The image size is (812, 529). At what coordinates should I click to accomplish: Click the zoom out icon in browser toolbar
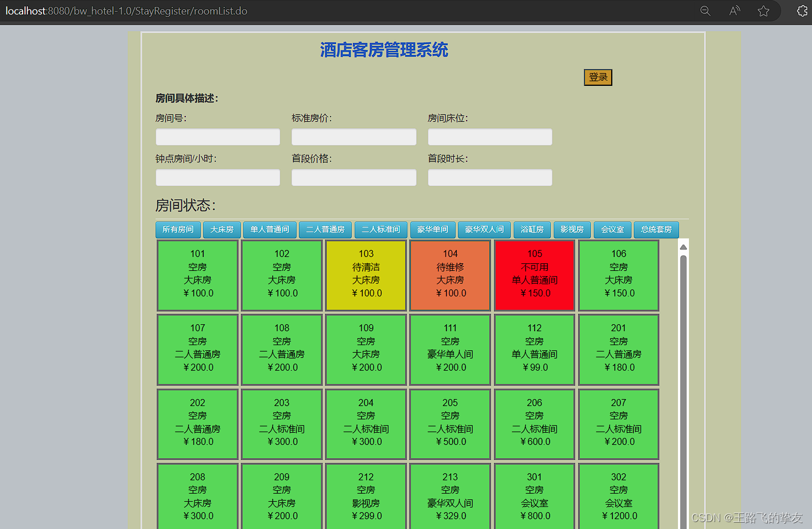[x=705, y=10]
